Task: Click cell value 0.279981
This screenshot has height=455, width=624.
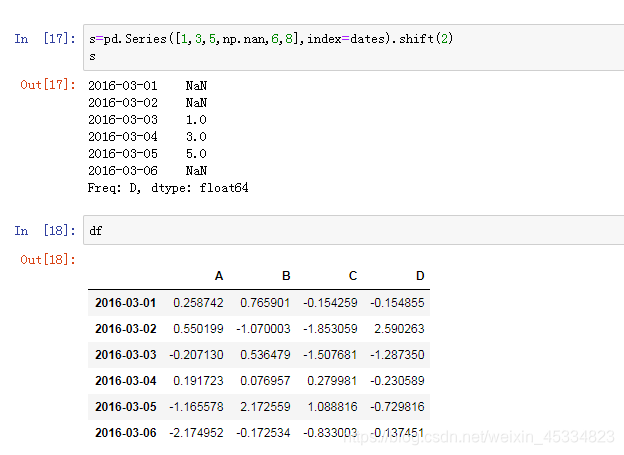Action: tap(332, 381)
